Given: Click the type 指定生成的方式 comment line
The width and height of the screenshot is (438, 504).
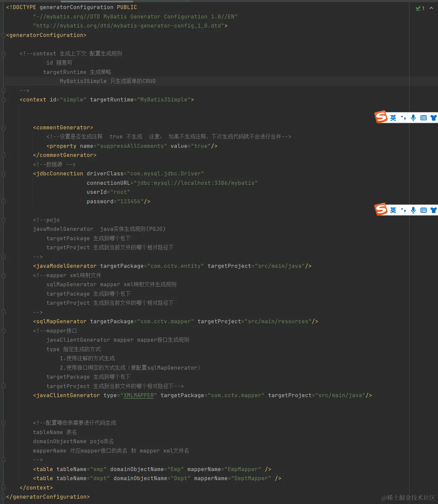Looking at the screenshot, I should tap(74, 349).
